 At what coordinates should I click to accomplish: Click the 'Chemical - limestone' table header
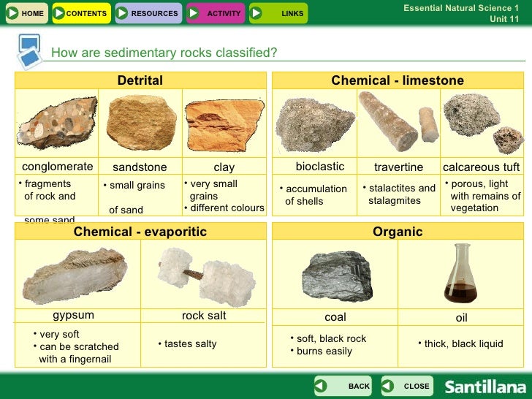[398, 80]
